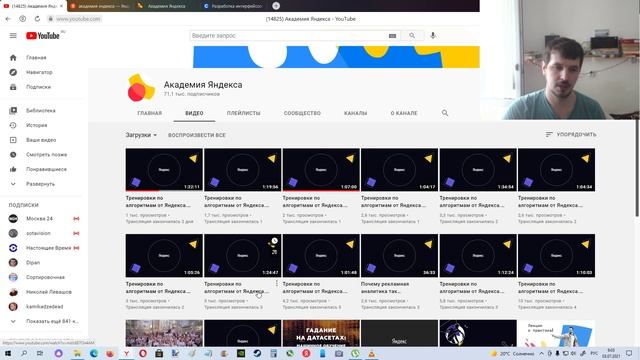This screenshot has width=640, height=360.
Task: Click the YouTube logo
Action: [43, 36]
